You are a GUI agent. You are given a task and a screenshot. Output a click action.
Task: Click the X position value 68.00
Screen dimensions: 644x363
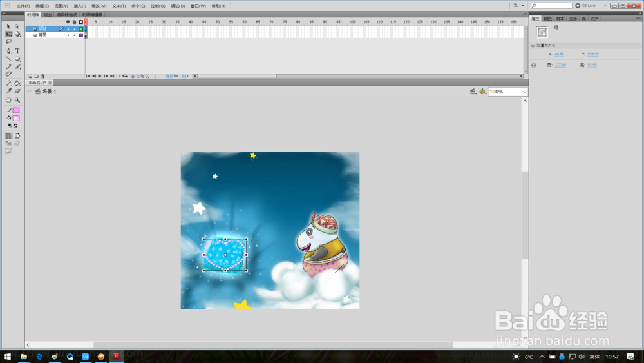click(x=559, y=54)
